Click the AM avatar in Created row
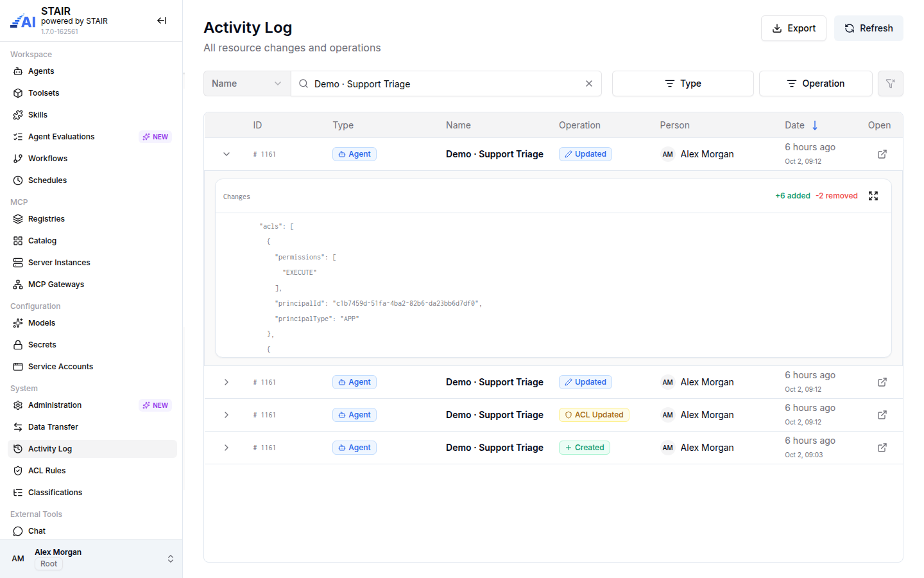This screenshot has height=578, width=924. pyautogui.click(x=668, y=448)
